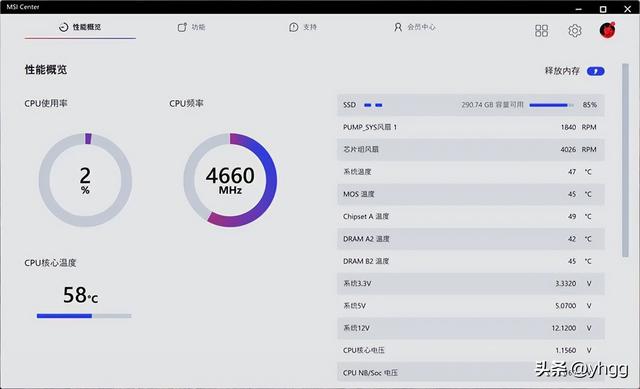Click the 支持 tab icon
640x389 pixels.
pyautogui.click(x=293, y=27)
